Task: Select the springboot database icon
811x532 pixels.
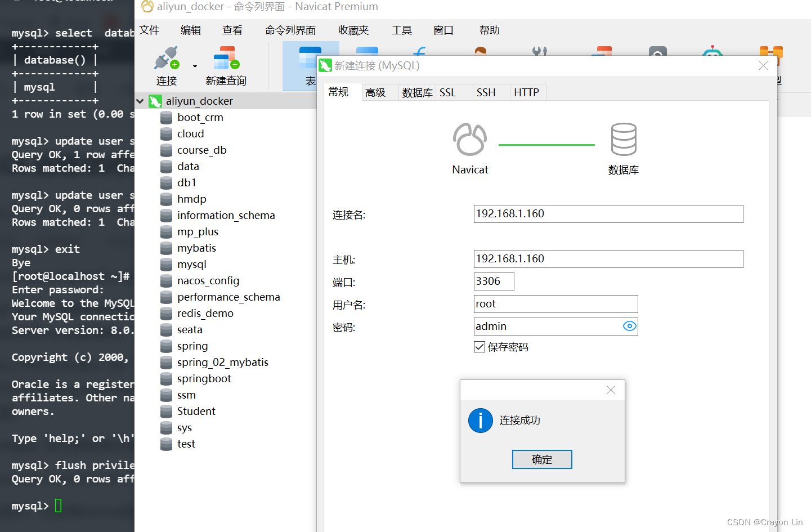Action: (166, 379)
